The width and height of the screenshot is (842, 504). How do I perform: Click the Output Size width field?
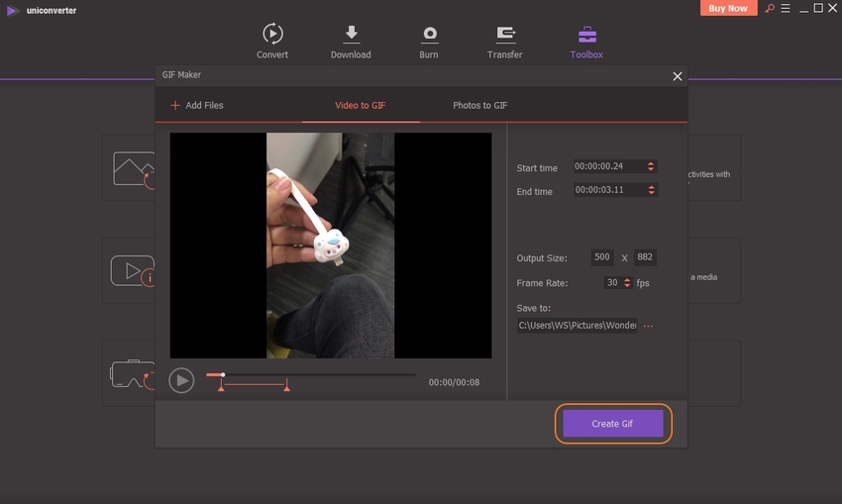pos(602,257)
